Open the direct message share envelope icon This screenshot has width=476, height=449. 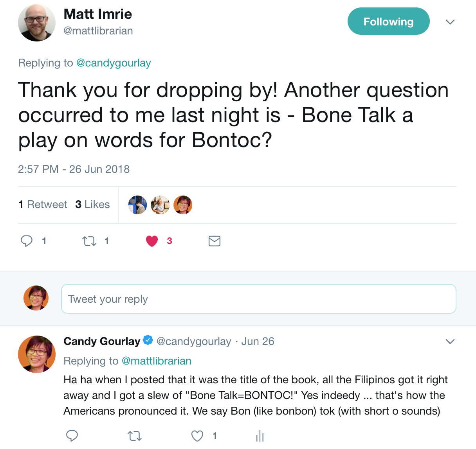pyautogui.click(x=214, y=241)
